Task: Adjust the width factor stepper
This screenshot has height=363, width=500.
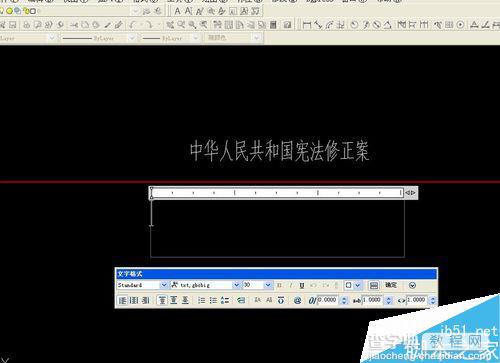Action: coord(433,300)
